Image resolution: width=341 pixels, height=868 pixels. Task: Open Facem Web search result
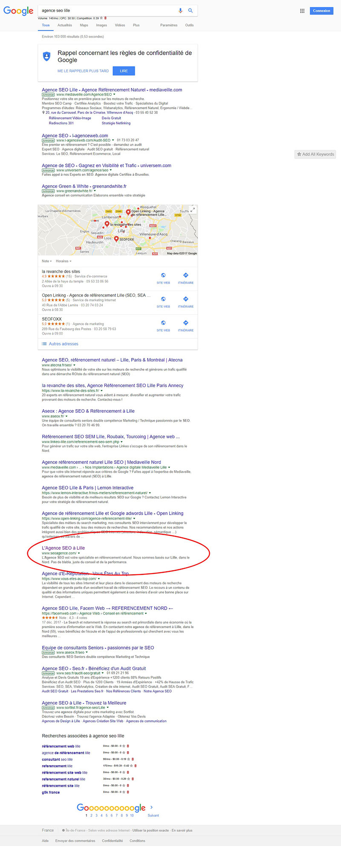point(107,608)
